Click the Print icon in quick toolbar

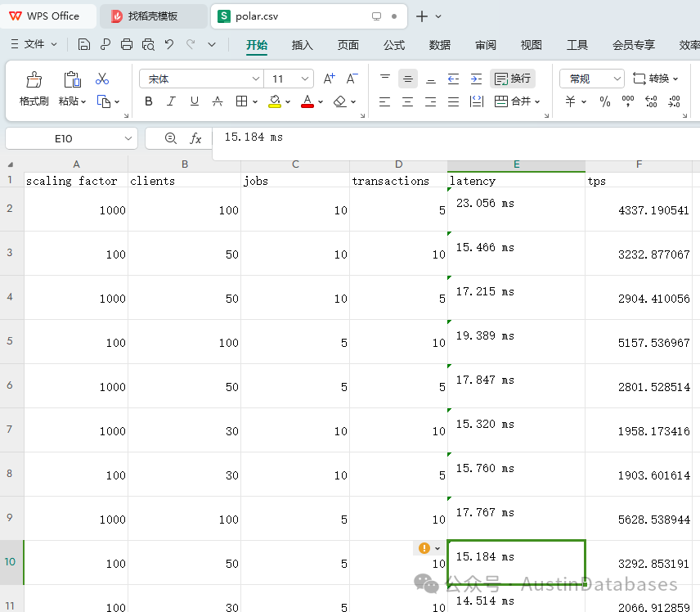(127, 44)
